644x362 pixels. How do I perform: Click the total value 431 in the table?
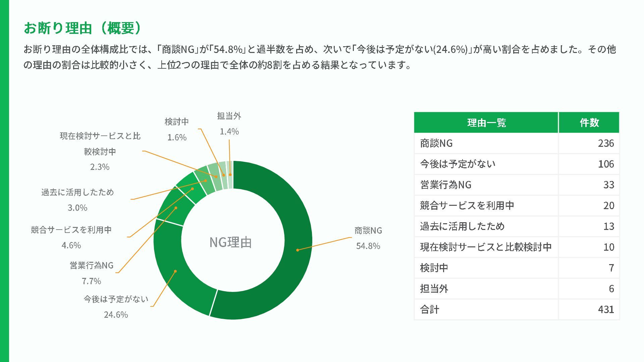tap(606, 309)
